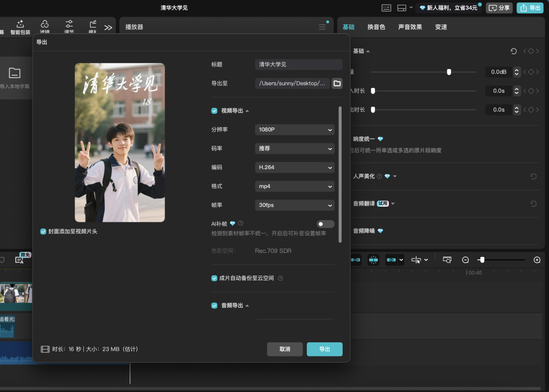
Task: Click the volume slider handle
Action: (x=449, y=72)
